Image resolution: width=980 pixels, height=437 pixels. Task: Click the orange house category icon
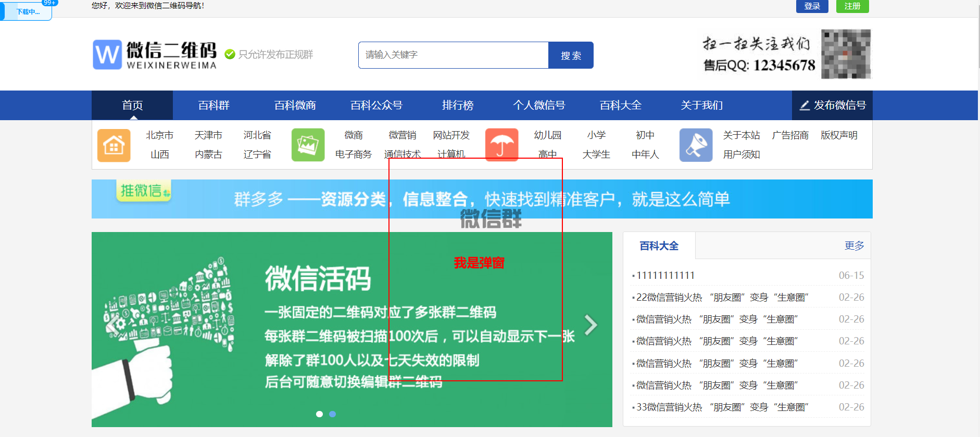114,145
